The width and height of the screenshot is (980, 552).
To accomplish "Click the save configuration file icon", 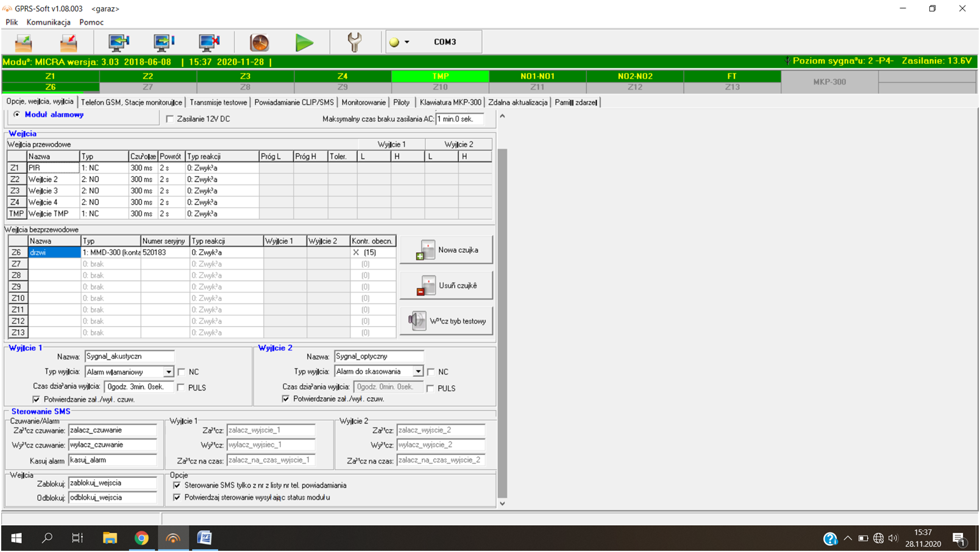I will [x=69, y=42].
